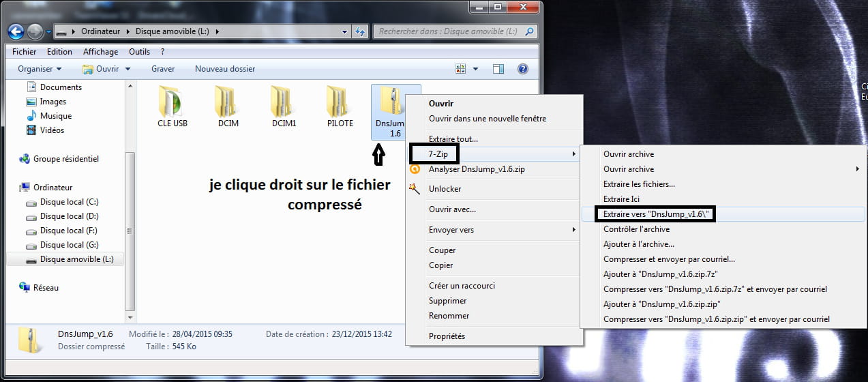
Task: Click the Graver toolbar button
Action: point(163,69)
